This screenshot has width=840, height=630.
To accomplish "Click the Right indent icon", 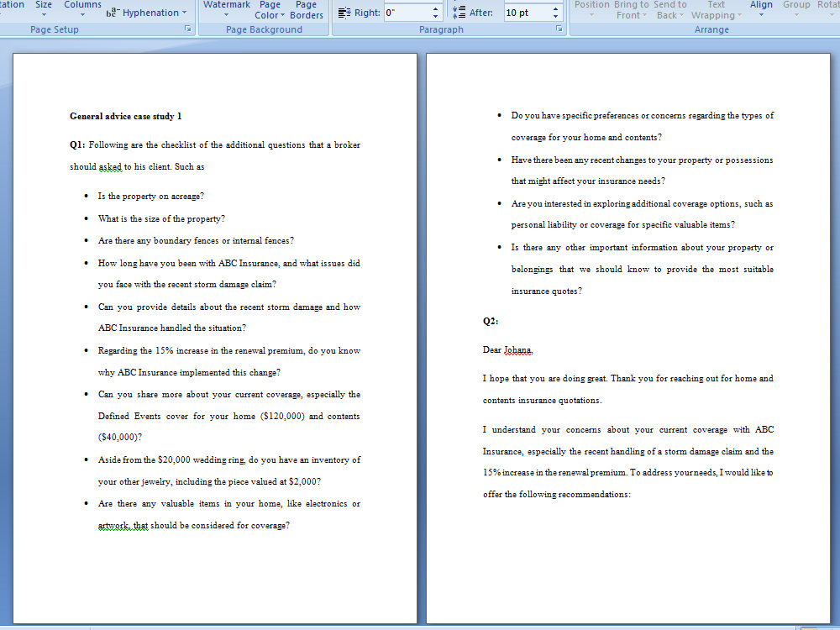I will [344, 13].
